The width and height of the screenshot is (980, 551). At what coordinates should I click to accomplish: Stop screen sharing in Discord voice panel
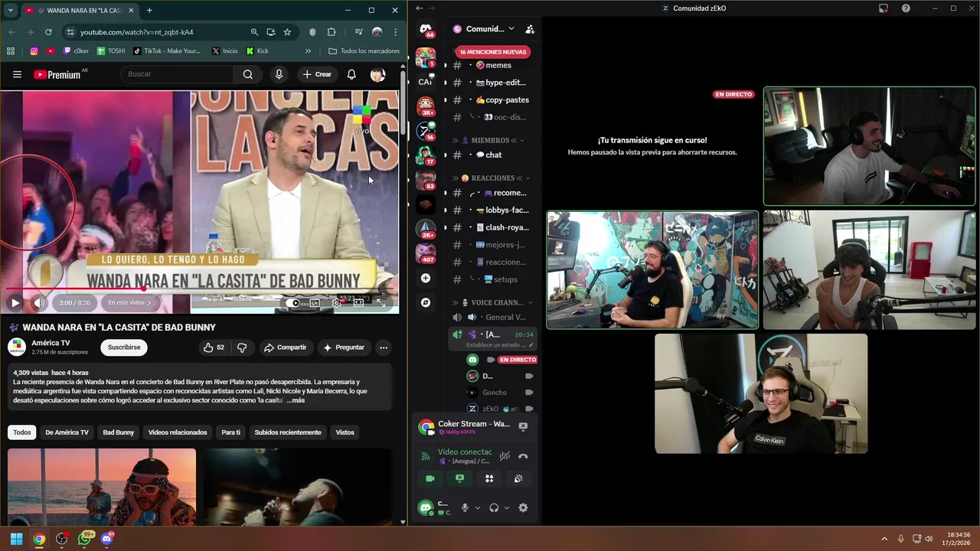tap(459, 478)
